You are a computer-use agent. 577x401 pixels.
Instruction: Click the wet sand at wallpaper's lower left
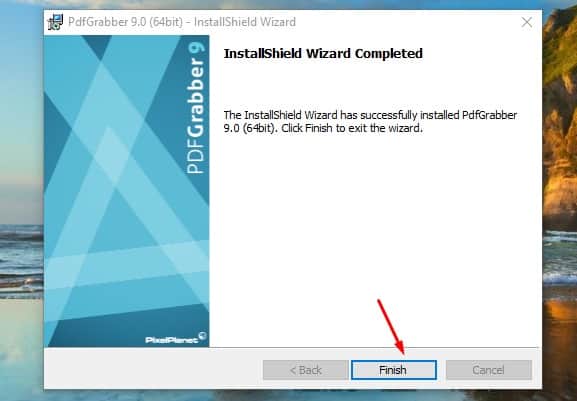click(21, 349)
